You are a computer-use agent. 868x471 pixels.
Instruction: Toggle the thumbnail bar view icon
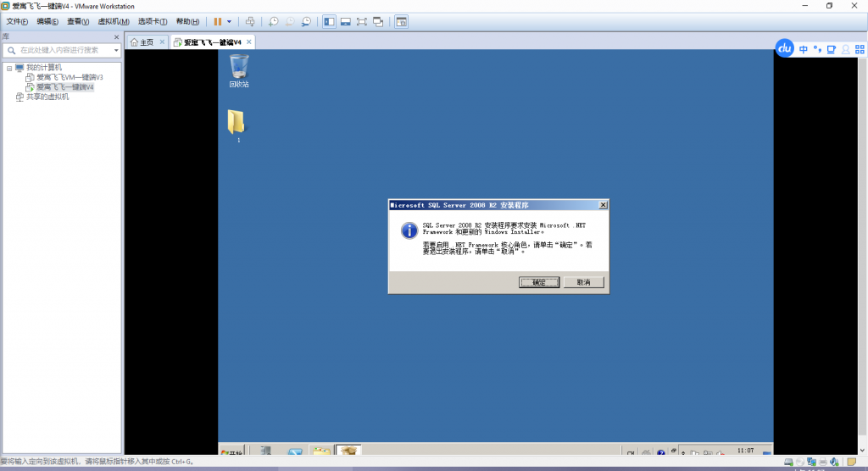click(346, 21)
